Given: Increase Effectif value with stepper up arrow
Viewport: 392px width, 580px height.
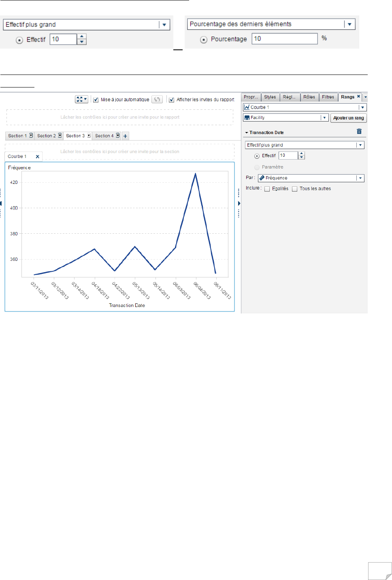Looking at the screenshot, I should pyautogui.click(x=301, y=154).
